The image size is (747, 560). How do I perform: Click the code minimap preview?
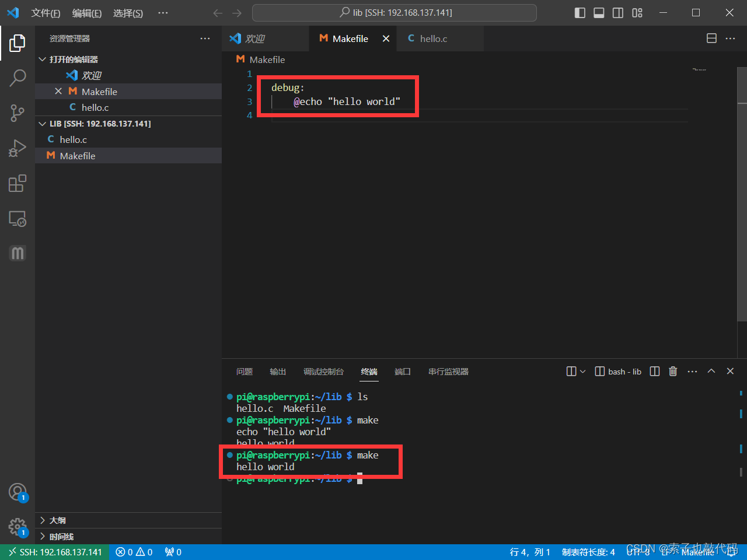699,69
